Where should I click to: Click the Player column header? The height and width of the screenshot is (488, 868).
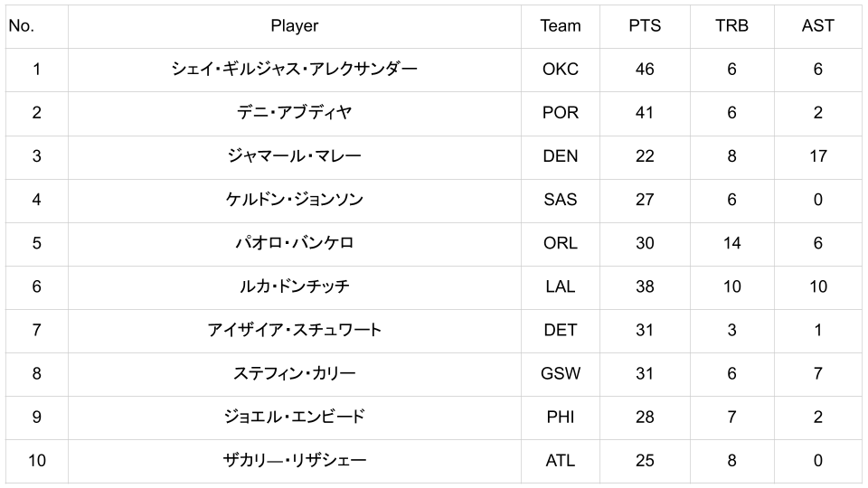294,26
